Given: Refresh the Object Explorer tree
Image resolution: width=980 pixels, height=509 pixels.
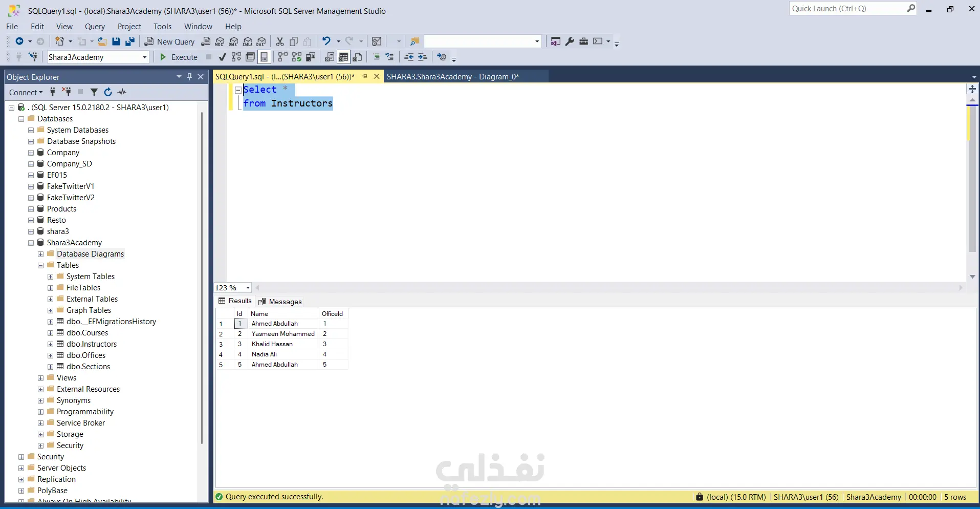Looking at the screenshot, I should (x=108, y=92).
